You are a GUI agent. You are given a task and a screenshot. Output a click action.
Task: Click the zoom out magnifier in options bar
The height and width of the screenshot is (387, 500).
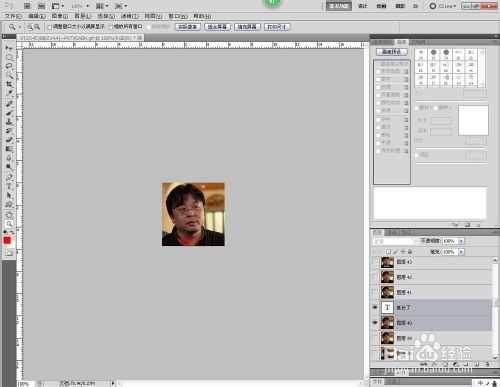click(x=37, y=27)
